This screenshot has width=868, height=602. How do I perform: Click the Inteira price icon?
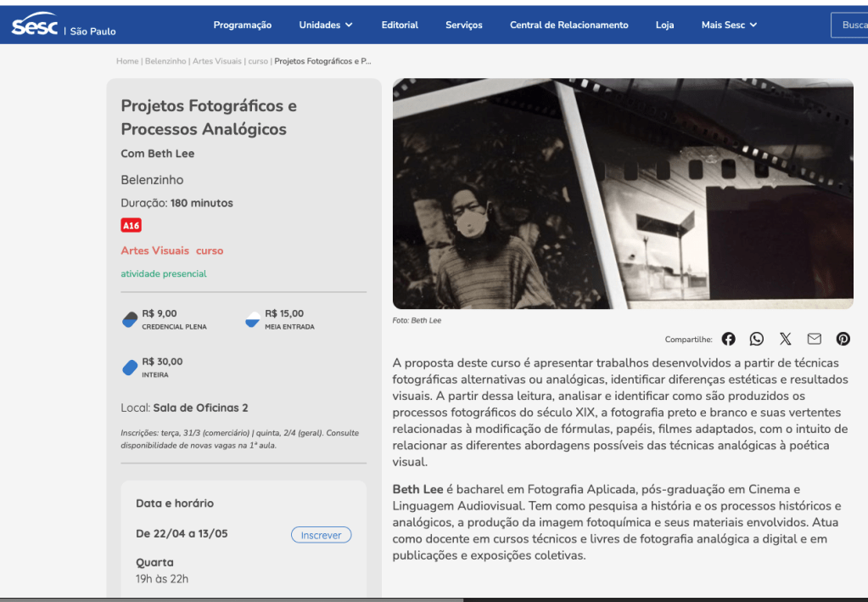[130, 368]
